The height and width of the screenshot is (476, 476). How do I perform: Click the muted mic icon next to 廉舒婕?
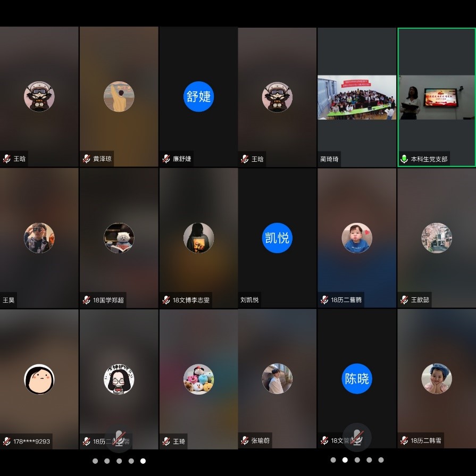coord(166,159)
